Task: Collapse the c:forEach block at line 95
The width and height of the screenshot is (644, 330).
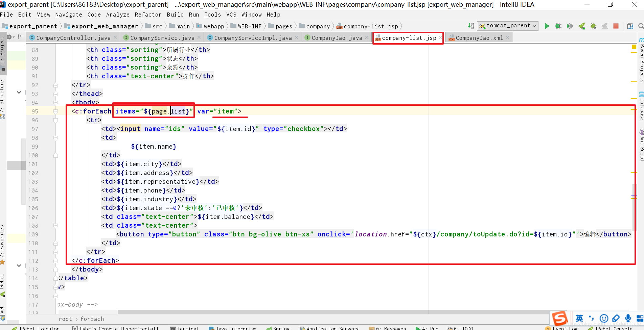Action: [x=55, y=111]
